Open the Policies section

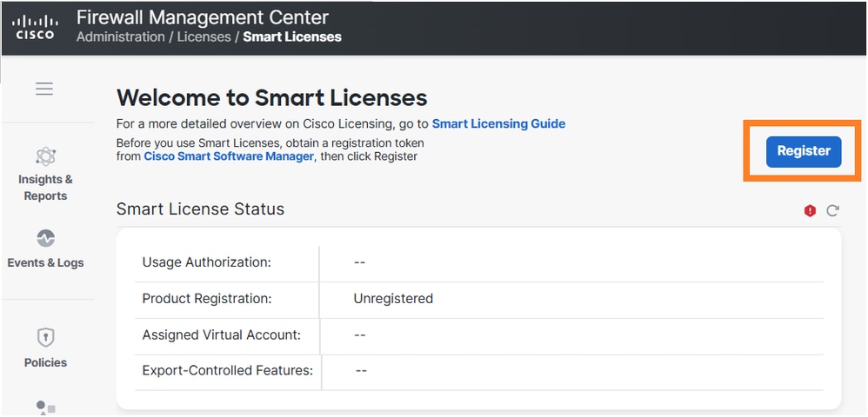pos(45,347)
